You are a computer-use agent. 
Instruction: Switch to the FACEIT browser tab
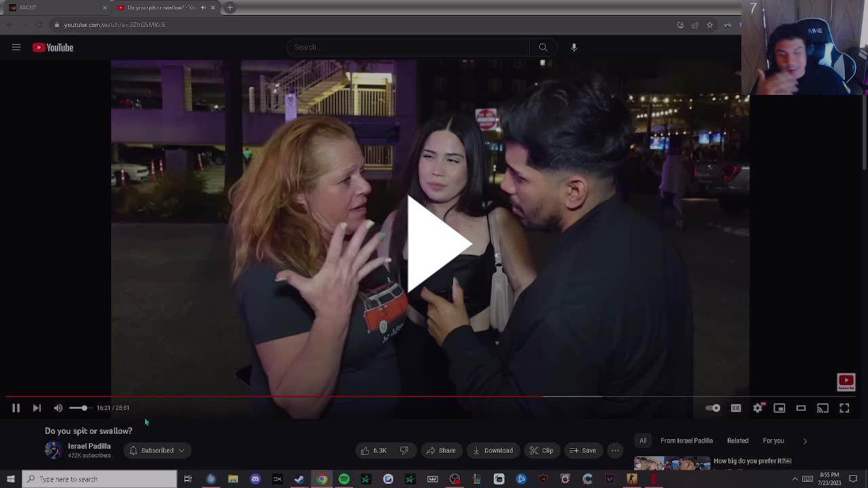(54, 7)
